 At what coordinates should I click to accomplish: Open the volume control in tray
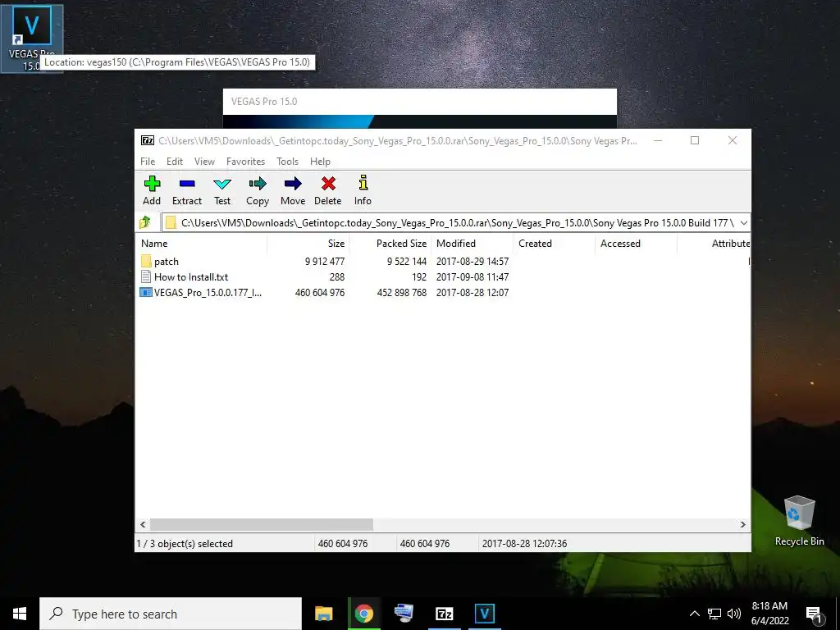coord(734,614)
